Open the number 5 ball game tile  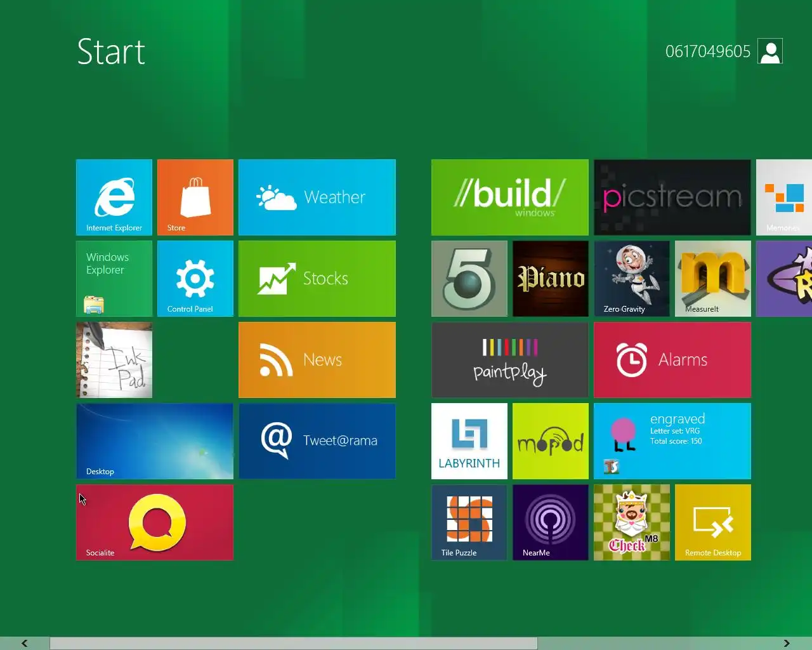click(469, 279)
